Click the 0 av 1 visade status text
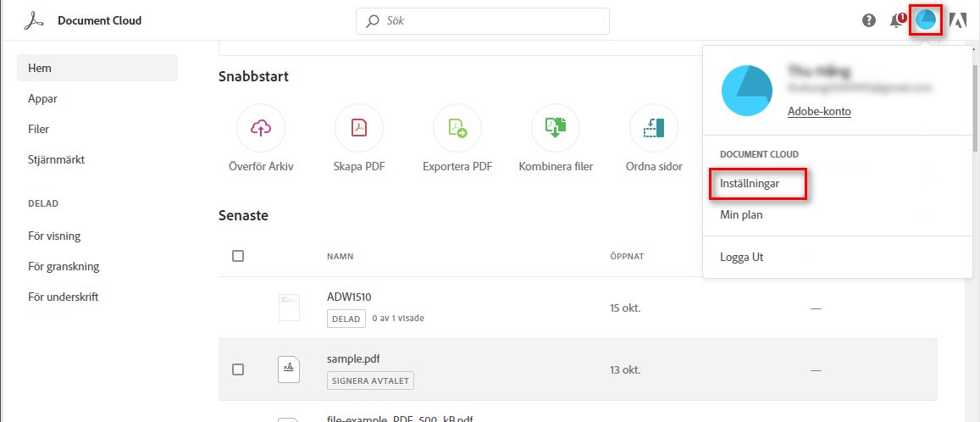980x422 pixels. click(398, 319)
